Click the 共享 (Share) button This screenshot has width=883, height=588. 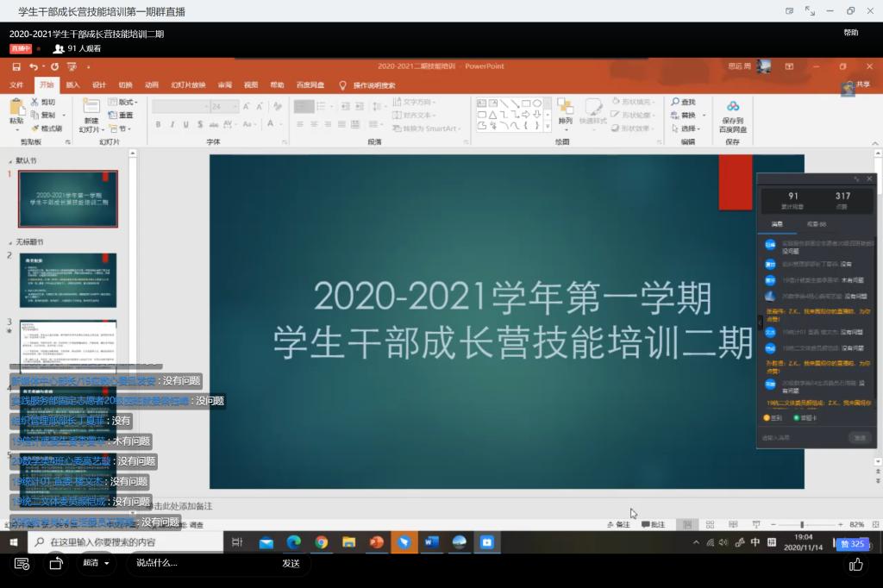[x=857, y=85]
